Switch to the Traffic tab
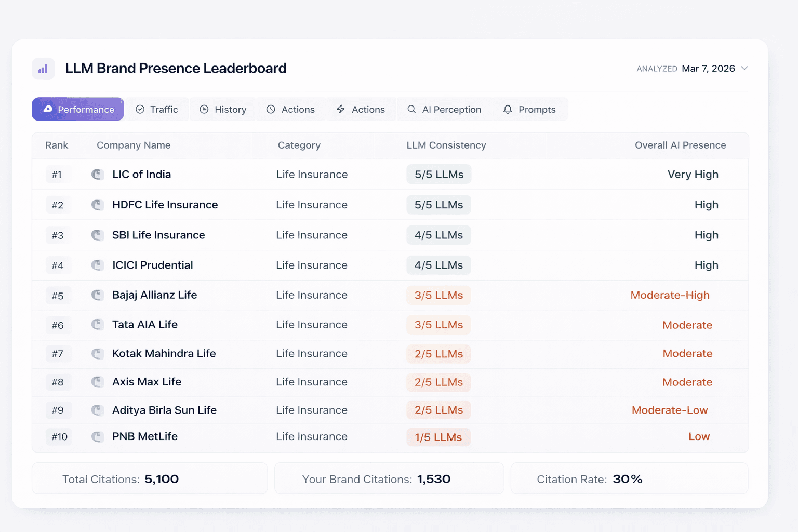The height and width of the screenshot is (532, 798). point(157,109)
